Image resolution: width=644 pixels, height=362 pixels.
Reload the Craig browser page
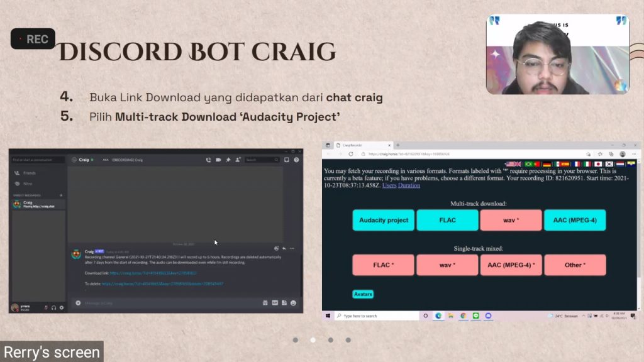click(351, 154)
